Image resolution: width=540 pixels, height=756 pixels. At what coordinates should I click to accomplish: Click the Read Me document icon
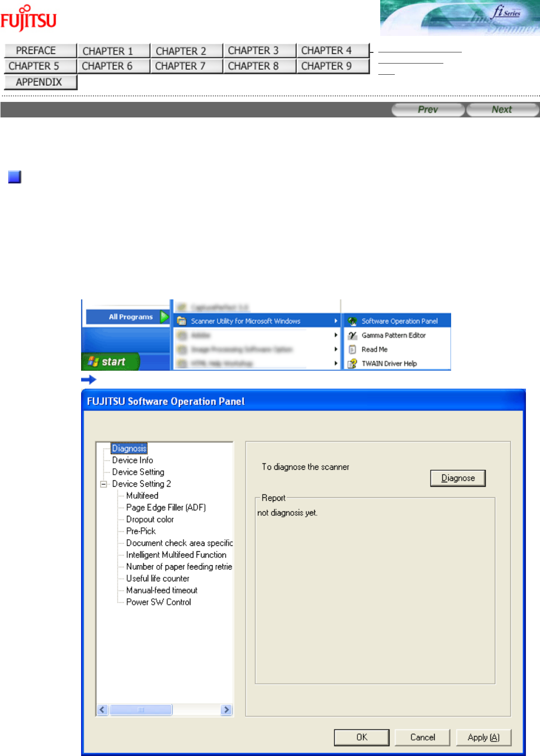(x=353, y=349)
